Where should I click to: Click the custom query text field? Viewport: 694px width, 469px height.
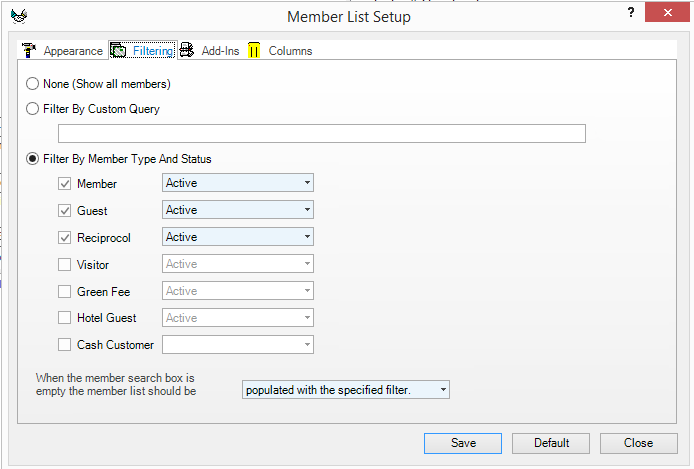point(321,134)
